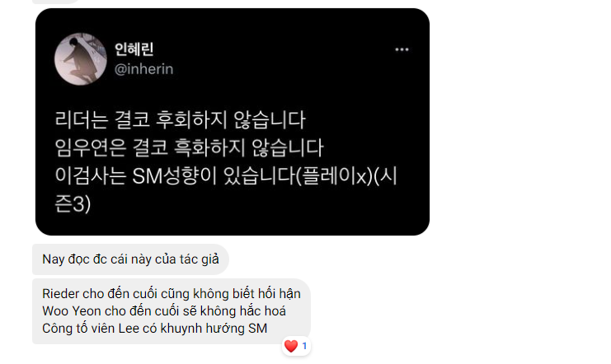Open the three-dot more options menu

(x=402, y=49)
